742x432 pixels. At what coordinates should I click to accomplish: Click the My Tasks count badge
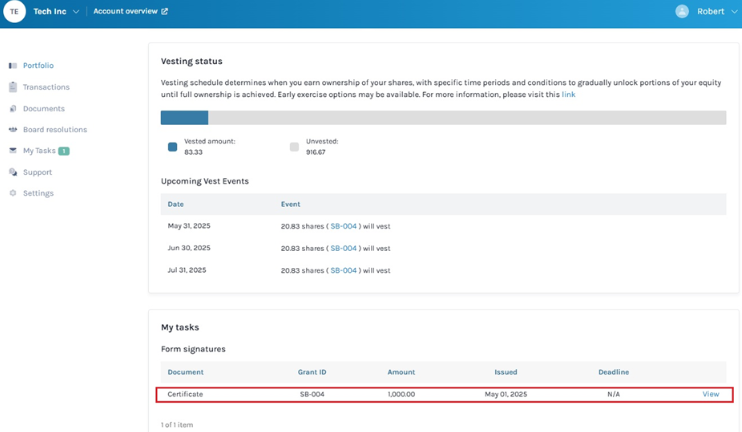coord(64,151)
